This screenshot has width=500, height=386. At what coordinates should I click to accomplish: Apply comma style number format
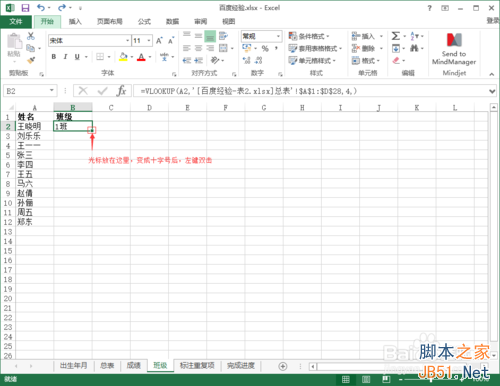[276, 48]
